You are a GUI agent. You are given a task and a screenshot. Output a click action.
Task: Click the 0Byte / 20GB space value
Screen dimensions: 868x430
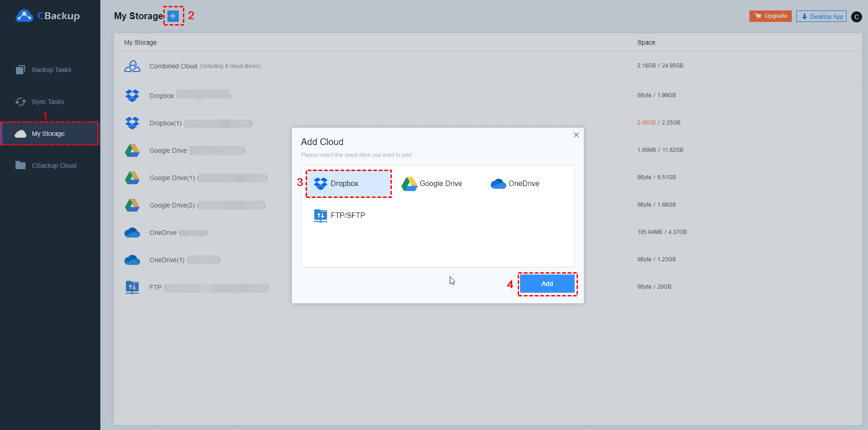click(655, 287)
